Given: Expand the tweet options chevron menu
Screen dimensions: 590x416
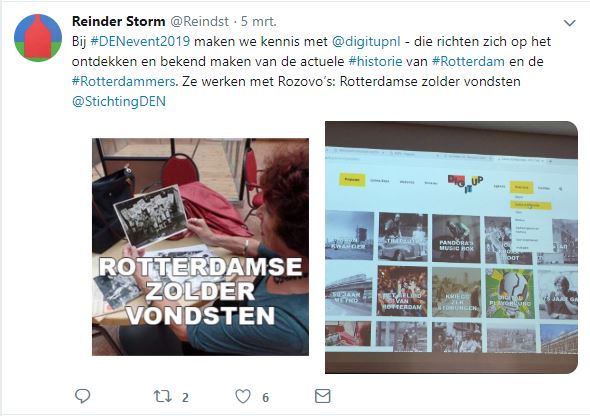Looking at the screenshot, I should [x=570, y=23].
